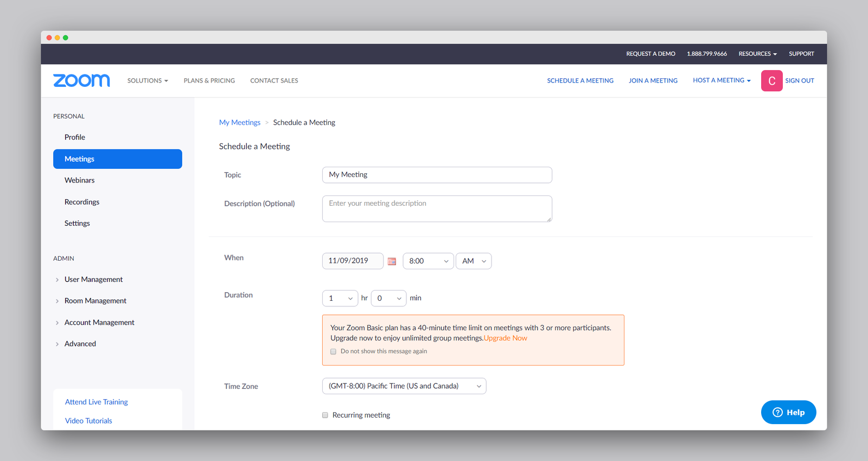This screenshot has width=868, height=461.
Task: Click the red close window button
Action: (49, 37)
